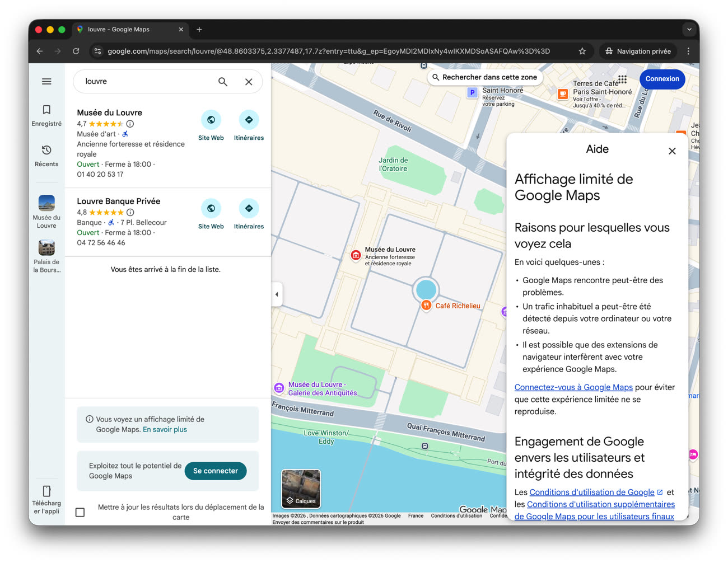Open the Enregistré saved places
Viewport: 728px width, 563px height.
click(x=46, y=115)
